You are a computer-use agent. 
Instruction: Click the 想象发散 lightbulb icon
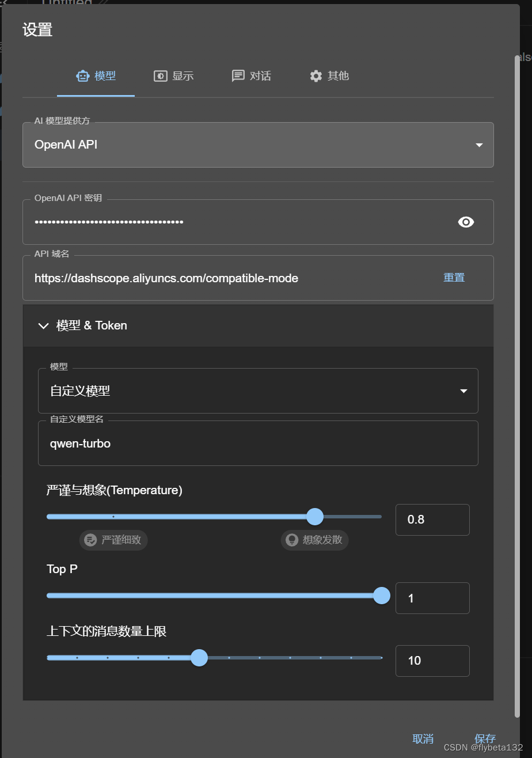tap(291, 540)
